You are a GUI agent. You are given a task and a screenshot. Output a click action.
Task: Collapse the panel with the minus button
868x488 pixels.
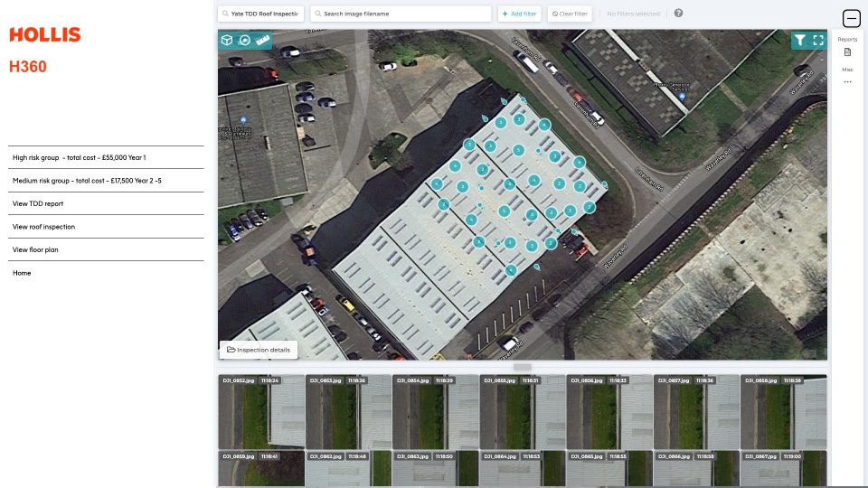[x=852, y=19]
